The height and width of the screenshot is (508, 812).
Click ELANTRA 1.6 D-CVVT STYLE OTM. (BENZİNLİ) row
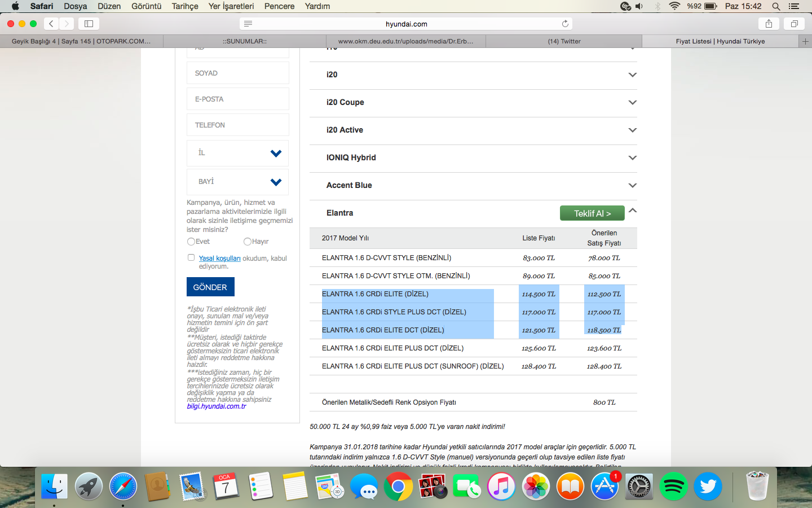(x=473, y=276)
